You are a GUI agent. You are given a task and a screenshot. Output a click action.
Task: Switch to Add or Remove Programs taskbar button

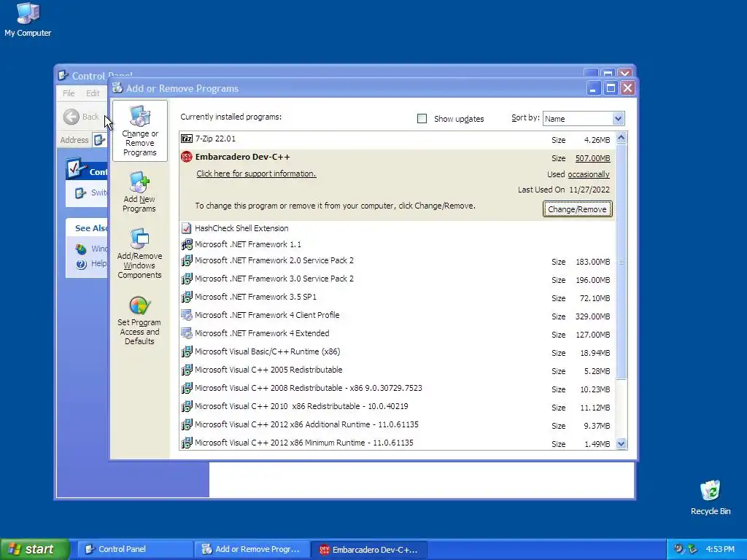(252, 549)
